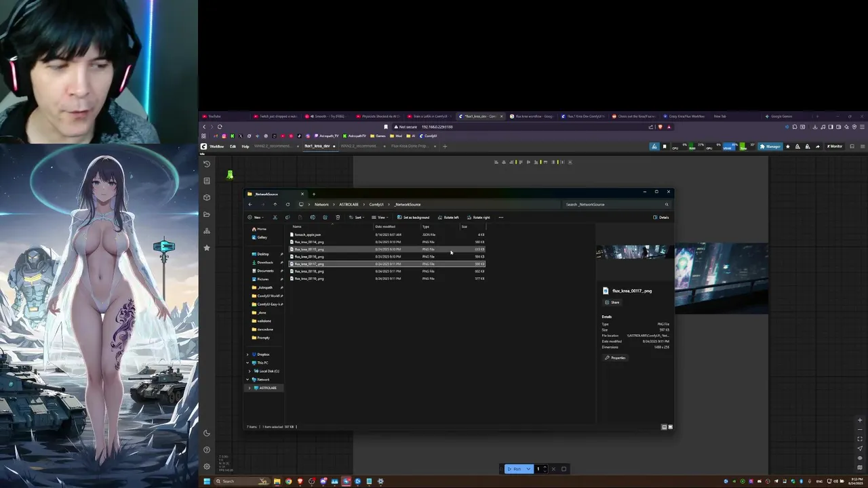The width and height of the screenshot is (868, 488).
Task: Toggle ComfyUI dark theme moon icon
Action: [x=207, y=433]
